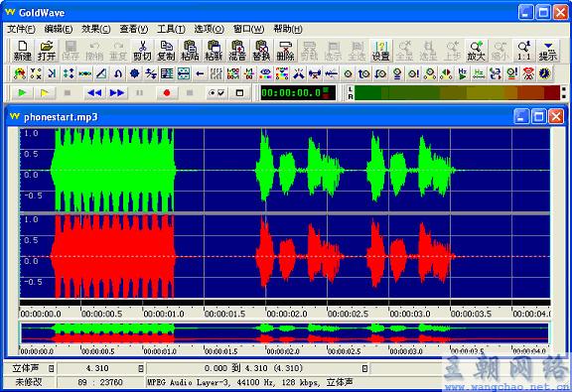This screenshot has width=572, height=392.
Task: Click the green Hz play-arrow effect icon
Action: coord(462,74)
